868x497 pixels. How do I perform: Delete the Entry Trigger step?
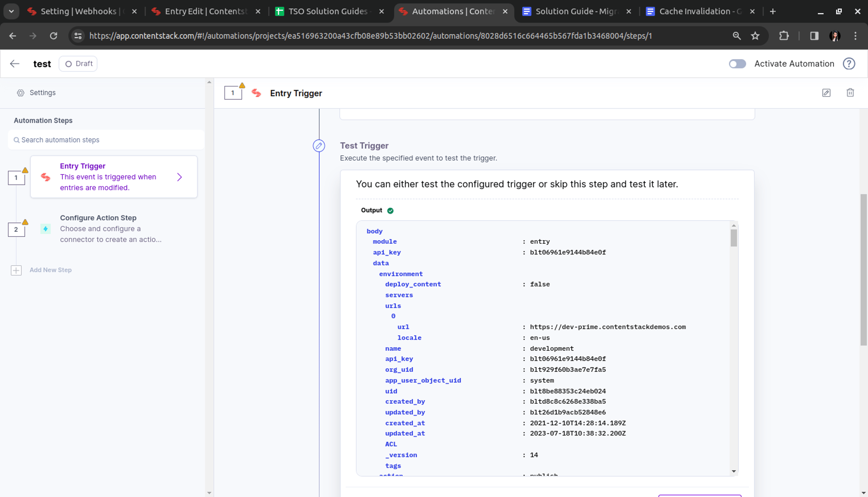click(850, 92)
